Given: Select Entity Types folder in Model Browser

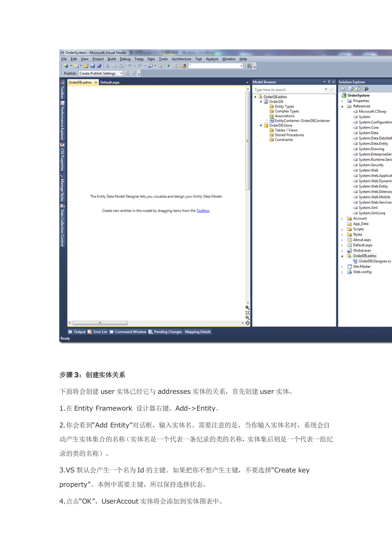Looking at the screenshot, I should click(282, 106).
